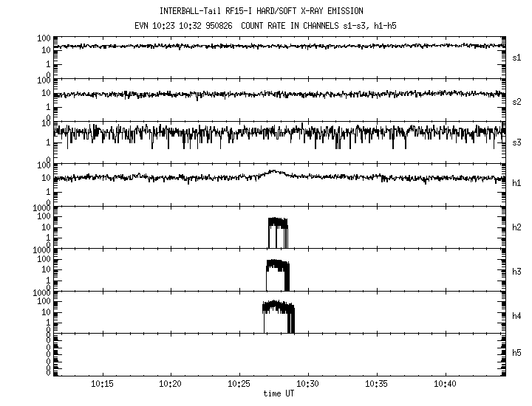The width and height of the screenshot is (532, 406).
Task: Click the 10:20 time axis tick label
Action: point(171,385)
